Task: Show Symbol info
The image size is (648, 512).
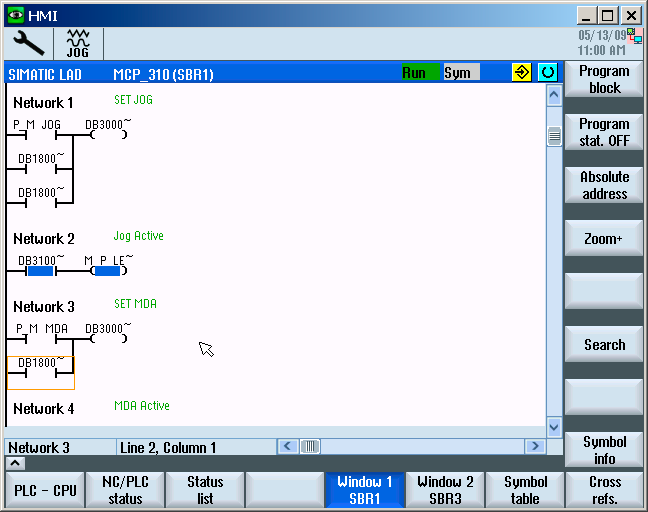Action: (604, 450)
